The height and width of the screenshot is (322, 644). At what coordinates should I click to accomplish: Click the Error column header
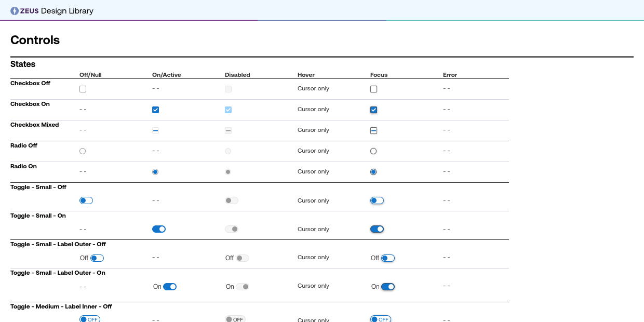tap(450, 75)
